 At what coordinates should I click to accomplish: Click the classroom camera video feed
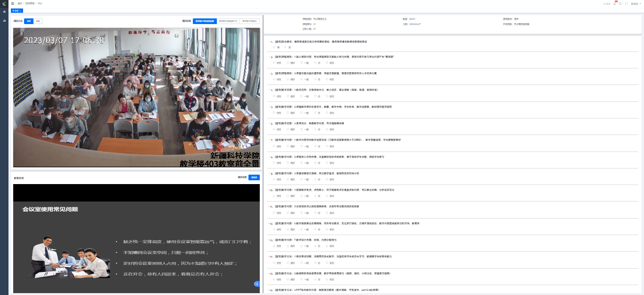(136, 97)
